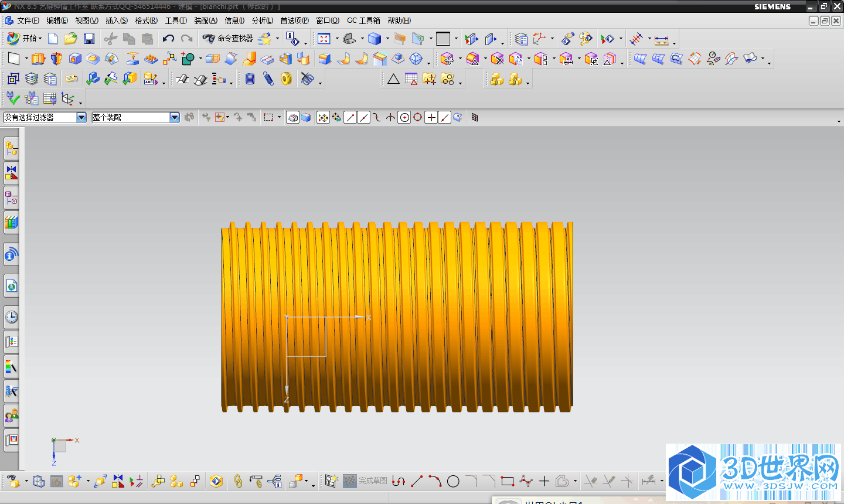Select the sketch Rectangle tool
The image size is (844, 504).
click(x=508, y=481)
